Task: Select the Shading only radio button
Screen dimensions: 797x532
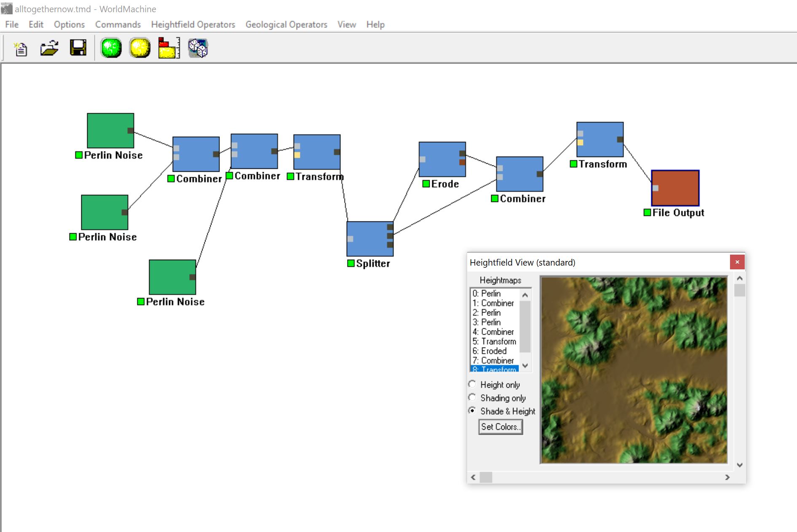Action: [x=472, y=398]
